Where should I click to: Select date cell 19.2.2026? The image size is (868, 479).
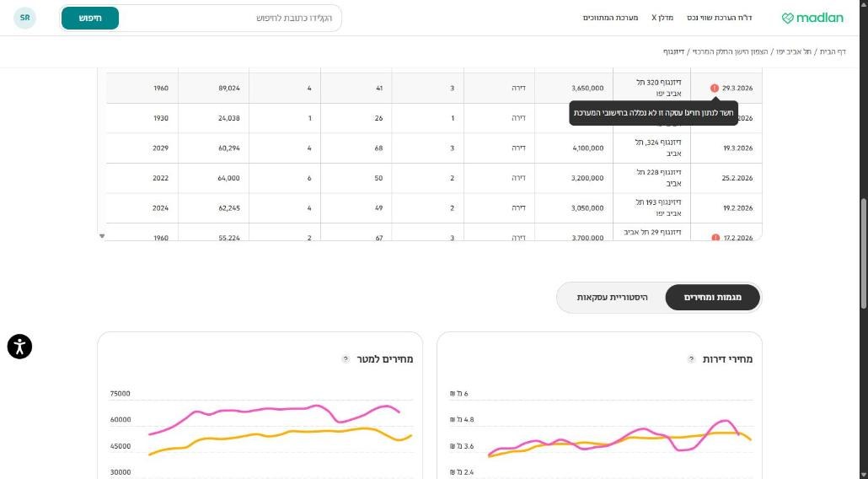coord(738,207)
